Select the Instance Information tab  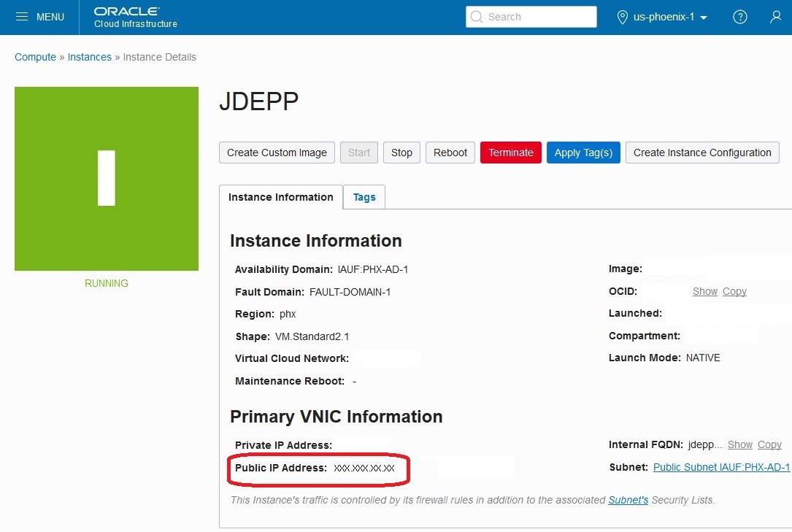[x=281, y=197]
